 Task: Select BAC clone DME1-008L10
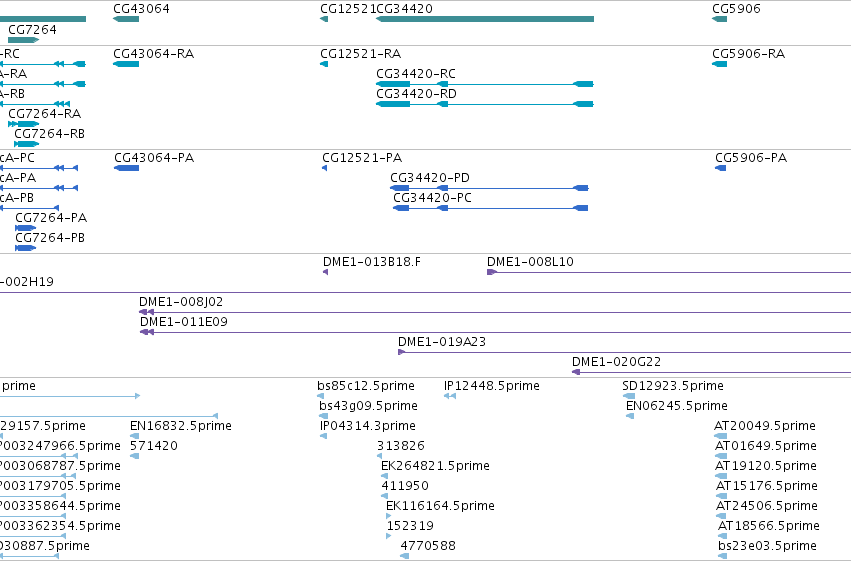(530, 262)
